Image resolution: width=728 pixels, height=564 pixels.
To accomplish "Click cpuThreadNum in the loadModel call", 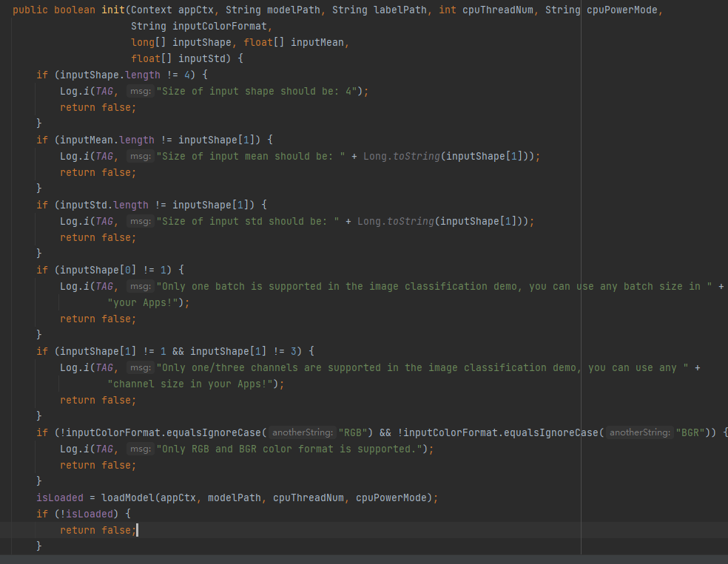I will pos(309,497).
